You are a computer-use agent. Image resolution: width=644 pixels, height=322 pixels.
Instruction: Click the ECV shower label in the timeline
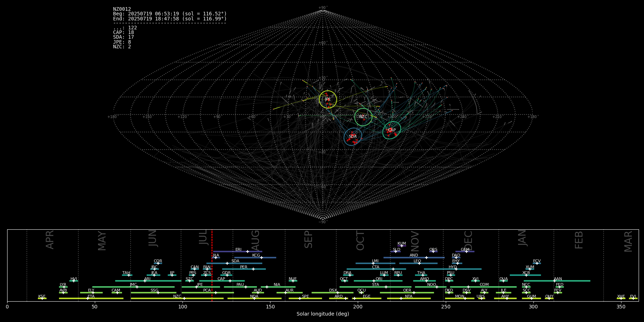coord(537,261)
